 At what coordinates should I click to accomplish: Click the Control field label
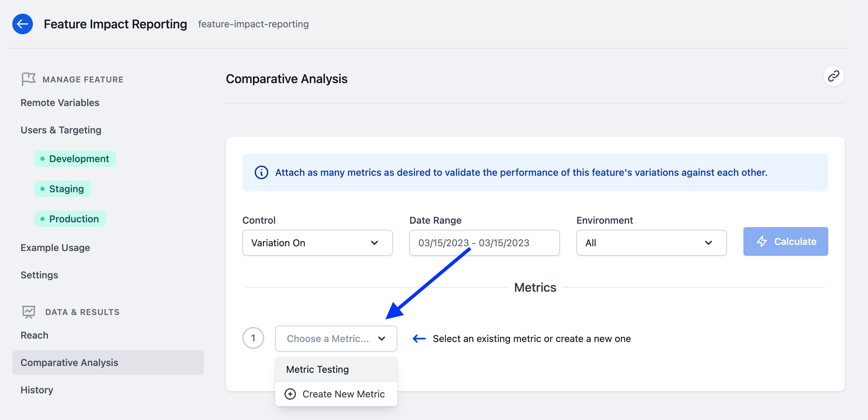259,220
